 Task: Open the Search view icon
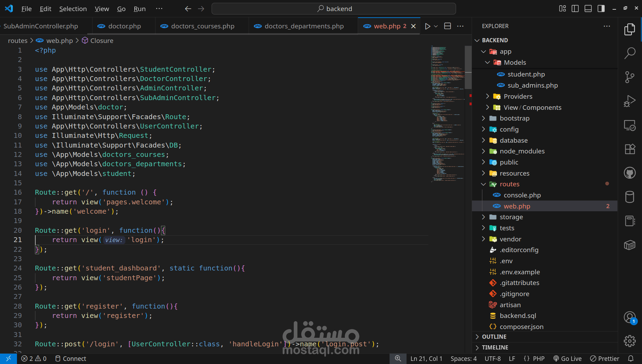tap(630, 53)
